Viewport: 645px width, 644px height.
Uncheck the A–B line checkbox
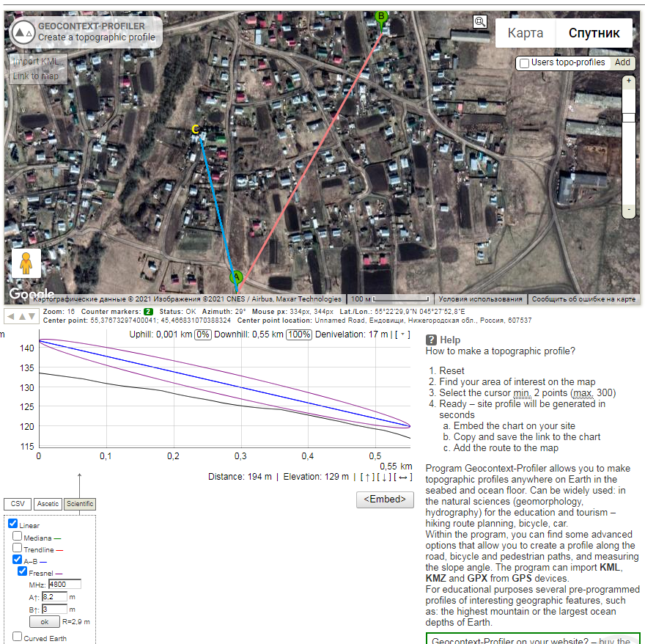coord(18,559)
